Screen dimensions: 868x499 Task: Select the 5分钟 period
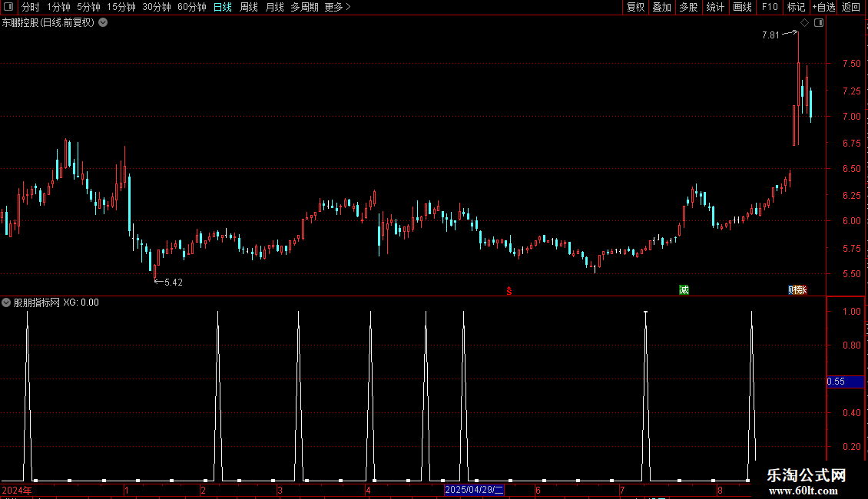(88, 7)
